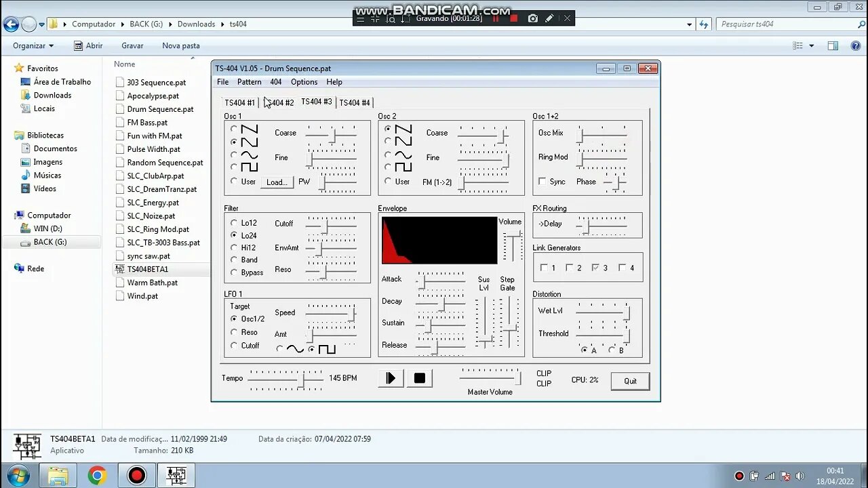
Task: Start pattern playback
Action: (x=391, y=378)
